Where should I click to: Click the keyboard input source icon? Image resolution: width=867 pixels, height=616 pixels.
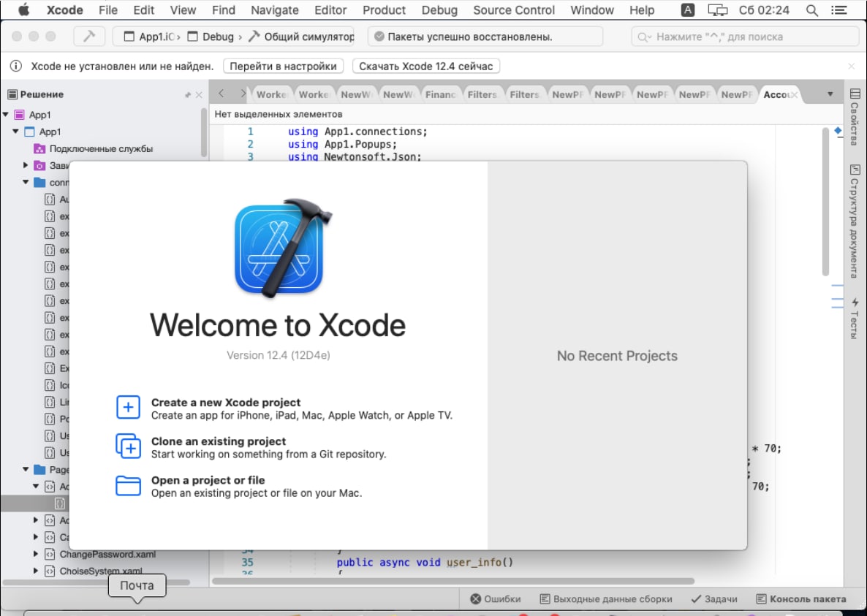tap(687, 10)
